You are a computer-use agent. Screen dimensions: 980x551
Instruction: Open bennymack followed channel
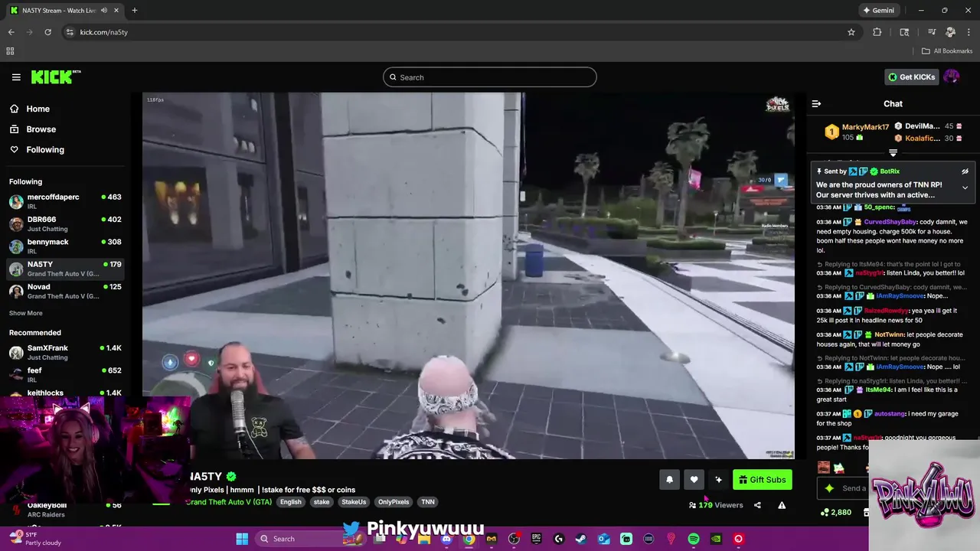tap(65, 246)
